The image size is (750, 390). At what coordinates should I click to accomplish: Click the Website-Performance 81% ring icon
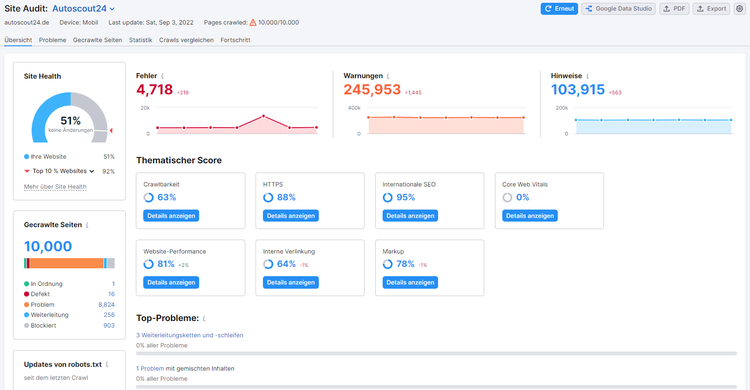pos(149,264)
